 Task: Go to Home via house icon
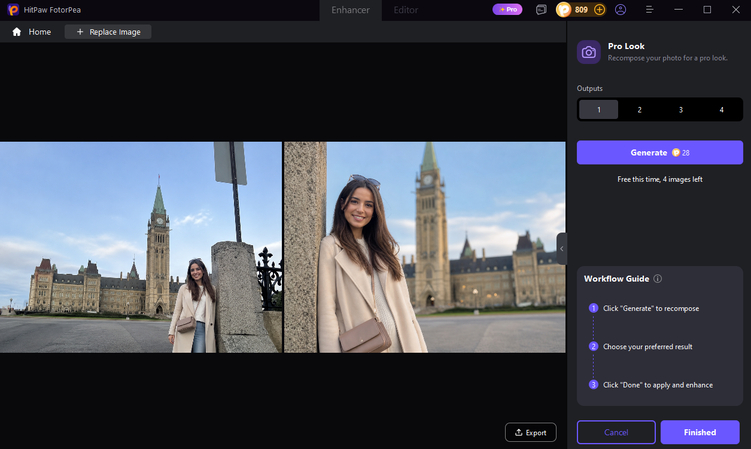17,32
